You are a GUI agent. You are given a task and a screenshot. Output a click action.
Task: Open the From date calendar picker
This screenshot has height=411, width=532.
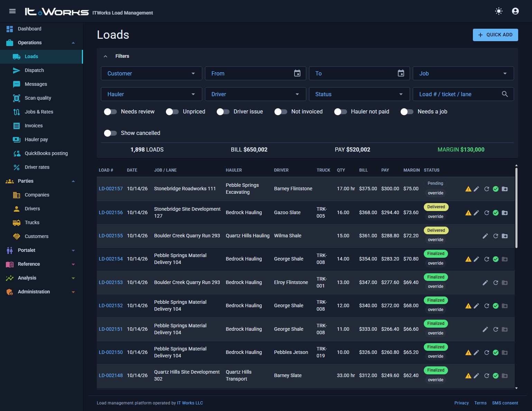click(297, 73)
